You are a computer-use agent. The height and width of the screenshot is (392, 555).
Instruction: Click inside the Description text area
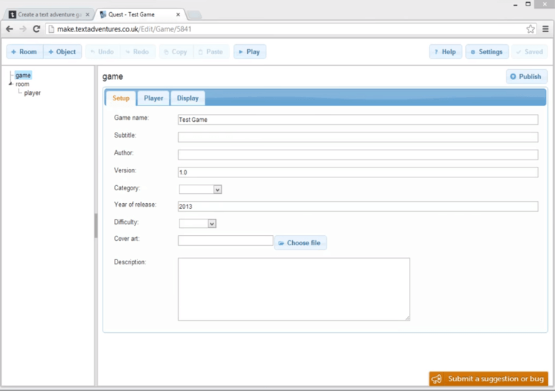[294, 289]
